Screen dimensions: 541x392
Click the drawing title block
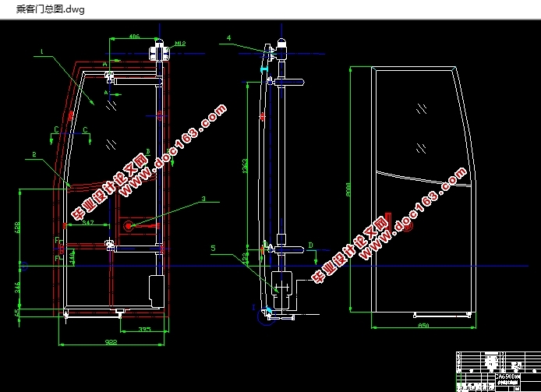point(499,372)
